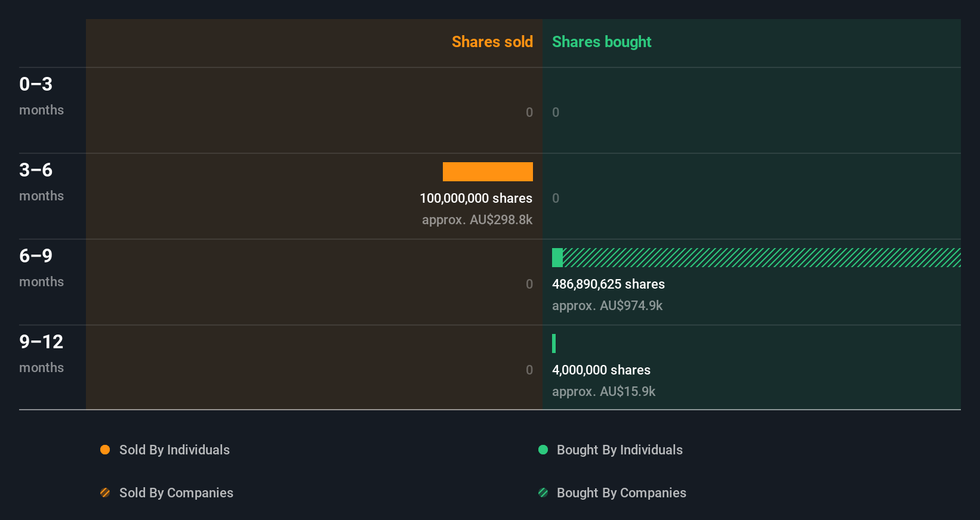
Task: Click the approx. AU$974.9k amount
Action: tap(607, 305)
